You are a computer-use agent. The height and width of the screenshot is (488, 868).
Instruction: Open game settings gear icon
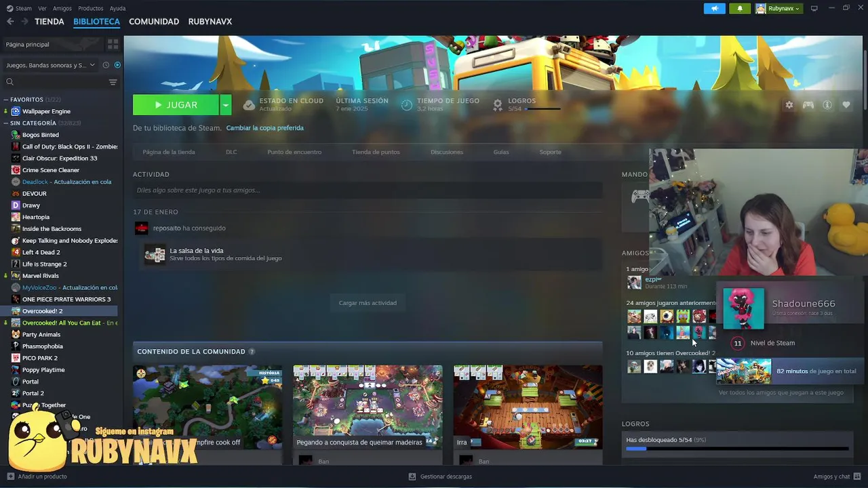pyautogui.click(x=789, y=105)
